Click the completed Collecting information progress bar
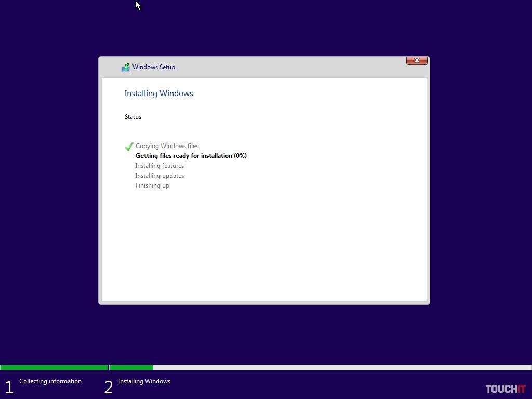 (54, 367)
